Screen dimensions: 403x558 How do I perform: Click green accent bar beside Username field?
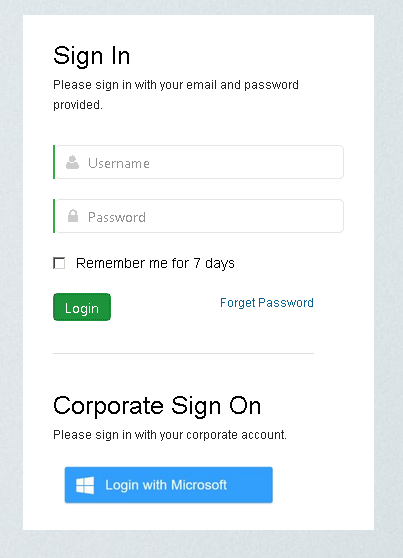pos(54,162)
